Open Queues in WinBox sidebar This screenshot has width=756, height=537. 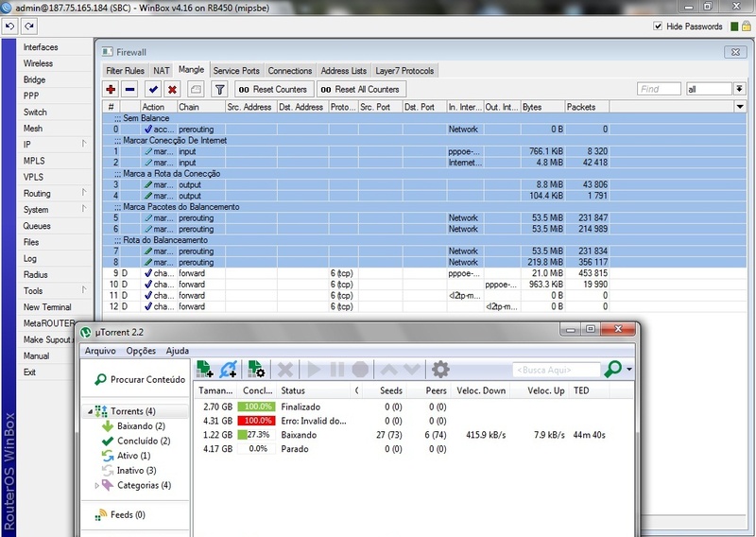click(37, 226)
